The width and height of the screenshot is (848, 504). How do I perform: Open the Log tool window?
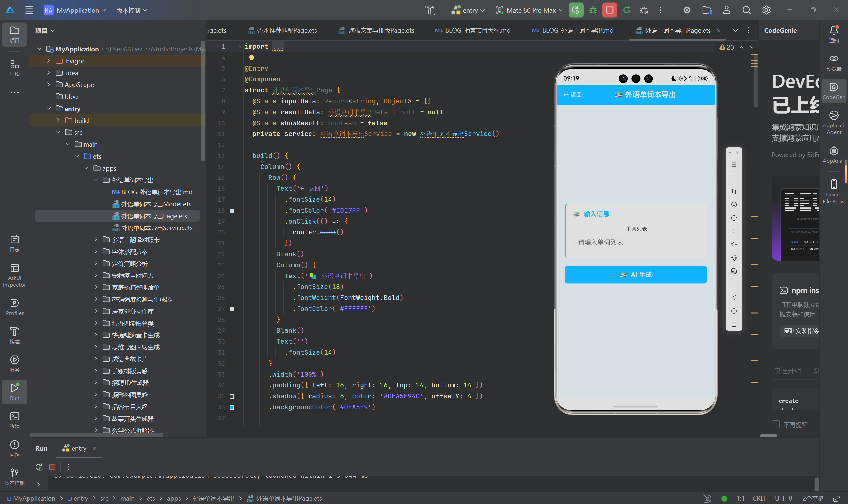pyautogui.click(x=14, y=243)
